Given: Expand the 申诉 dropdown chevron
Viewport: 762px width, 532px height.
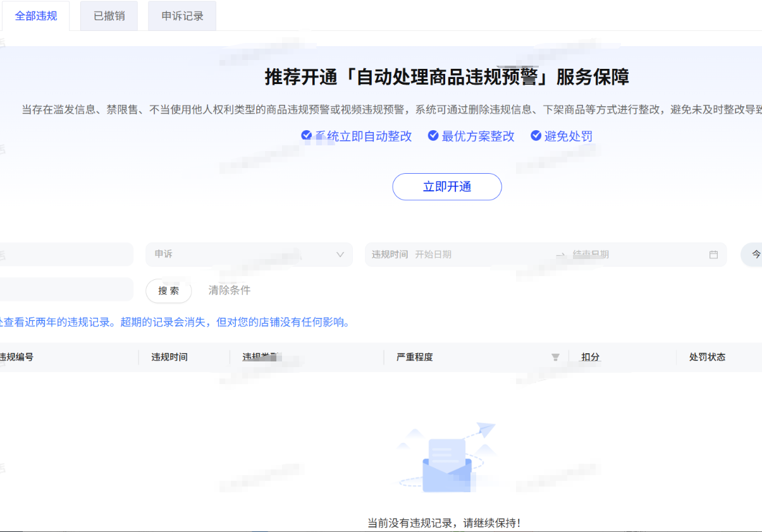Looking at the screenshot, I should 340,255.
